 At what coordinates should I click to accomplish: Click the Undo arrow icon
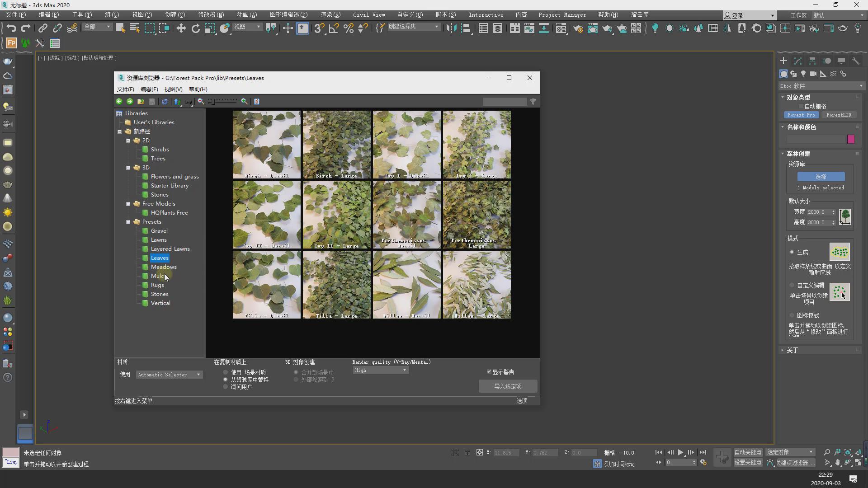click(11, 28)
